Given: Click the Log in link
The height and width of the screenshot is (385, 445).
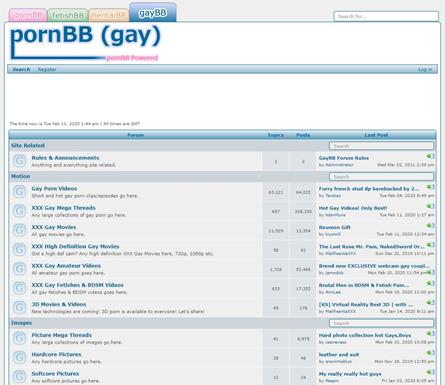Looking at the screenshot, I should [425, 69].
